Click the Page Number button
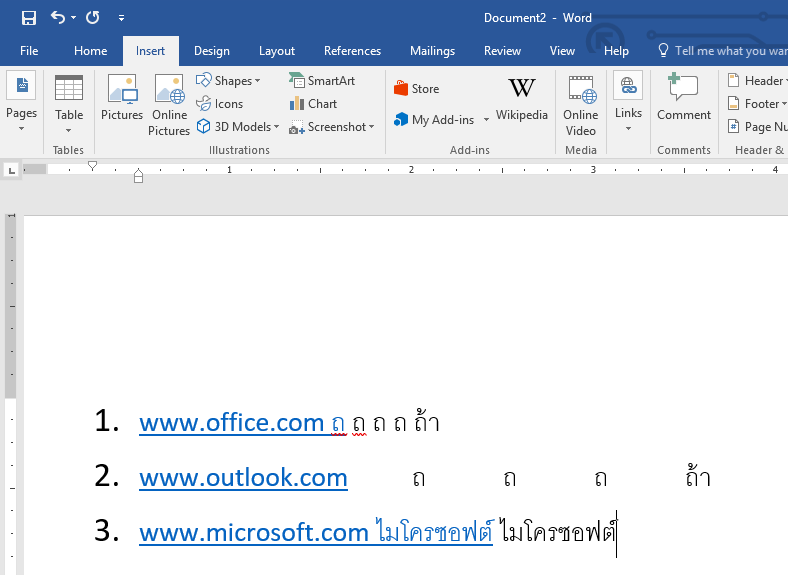This screenshot has height=575, width=788. (757, 127)
